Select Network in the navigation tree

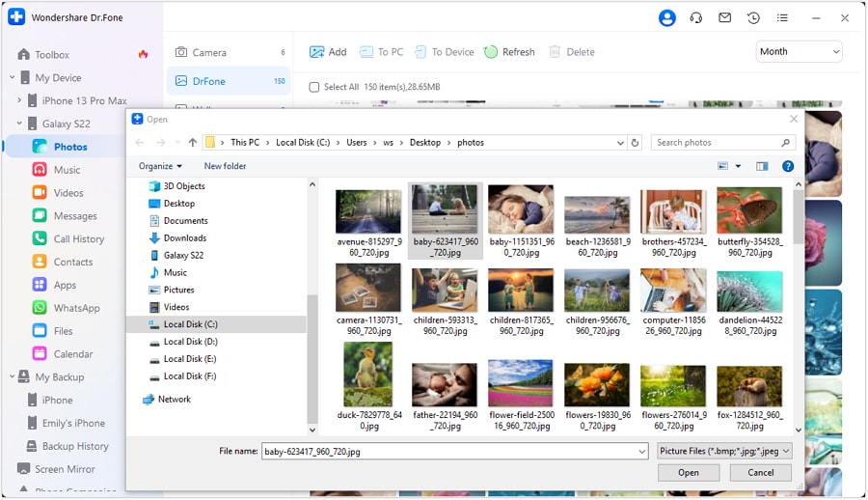pos(174,399)
